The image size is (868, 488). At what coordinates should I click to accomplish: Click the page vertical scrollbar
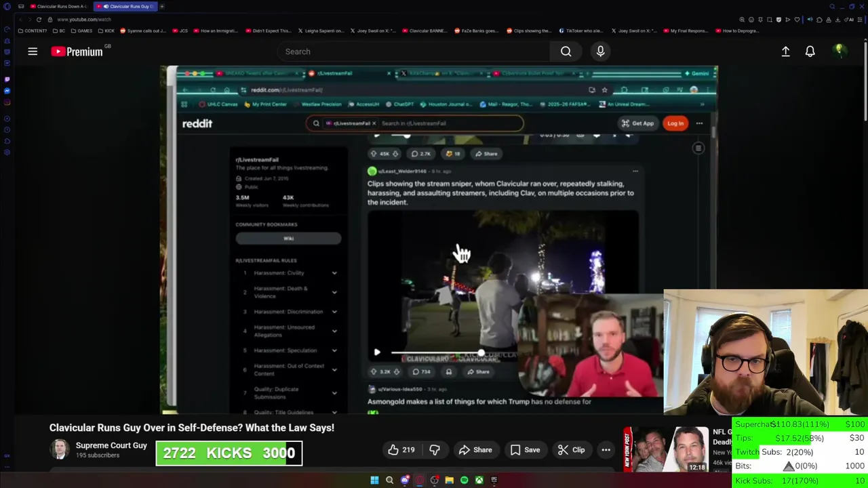(x=865, y=81)
